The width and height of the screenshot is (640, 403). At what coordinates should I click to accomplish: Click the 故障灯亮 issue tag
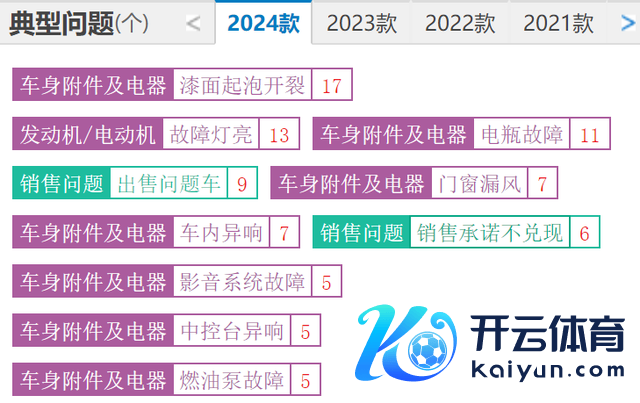pyautogui.click(x=211, y=135)
